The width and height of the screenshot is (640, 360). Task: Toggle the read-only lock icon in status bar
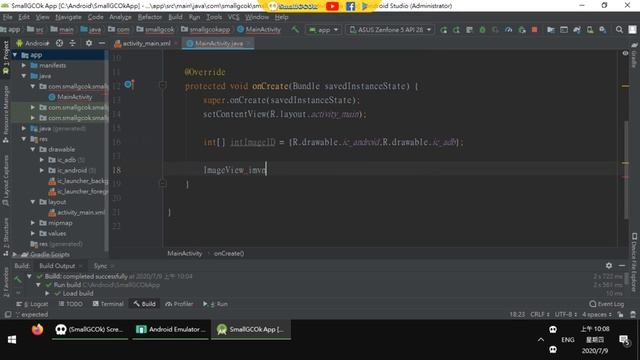(620, 315)
